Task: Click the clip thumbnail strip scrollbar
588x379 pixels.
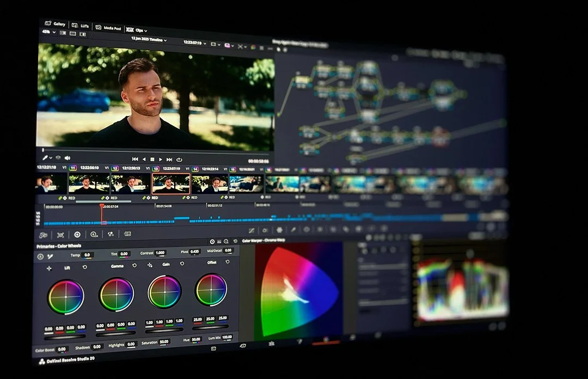Action: click(103, 201)
